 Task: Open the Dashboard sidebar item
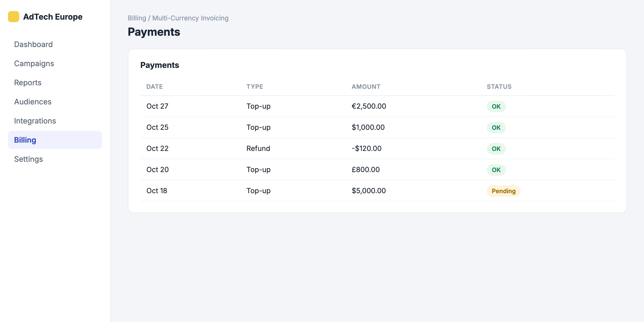tap(55, 44)
